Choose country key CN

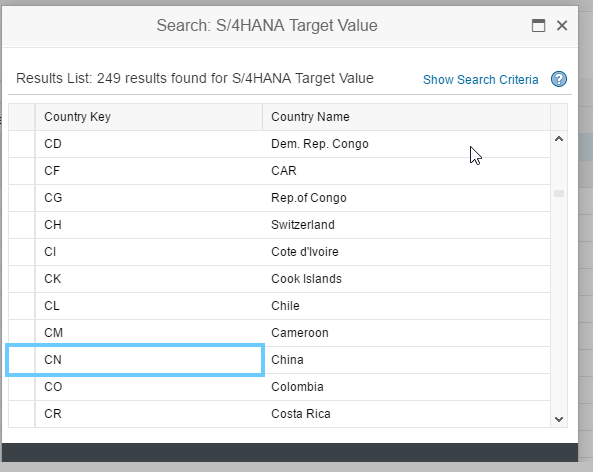tap(149, 360)
